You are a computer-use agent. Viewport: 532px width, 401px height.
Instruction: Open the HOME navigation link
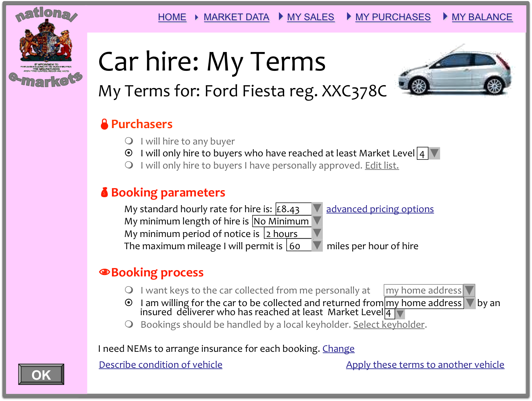(172, 17)
